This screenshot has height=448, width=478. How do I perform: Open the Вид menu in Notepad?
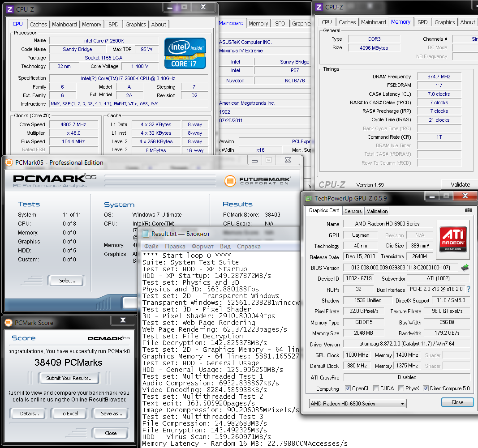(225, 246)
